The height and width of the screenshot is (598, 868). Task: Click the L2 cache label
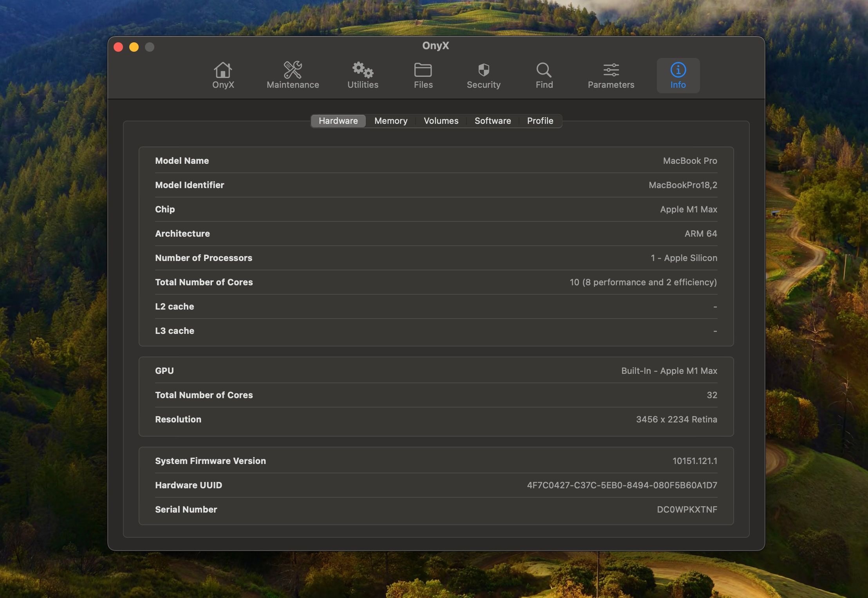pyautogui.click(x=174, y=306)
